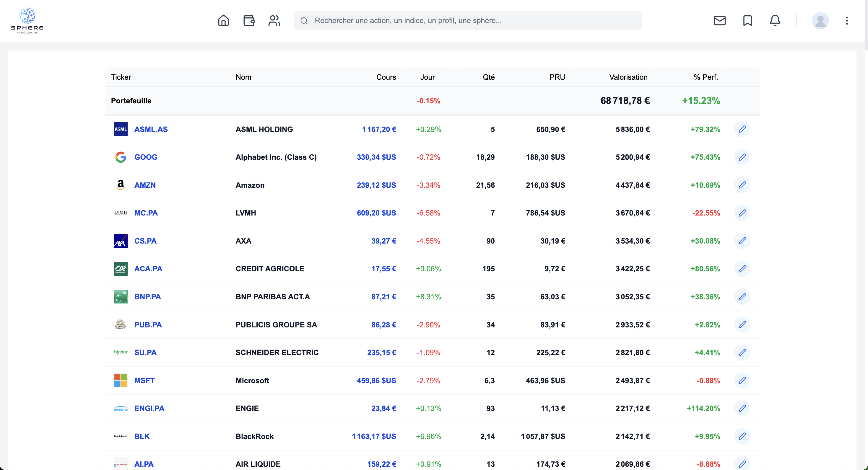Open the GOOG ticker link
Image resolution: width=868 pixels, height=470 pixels.
(146, 157)
